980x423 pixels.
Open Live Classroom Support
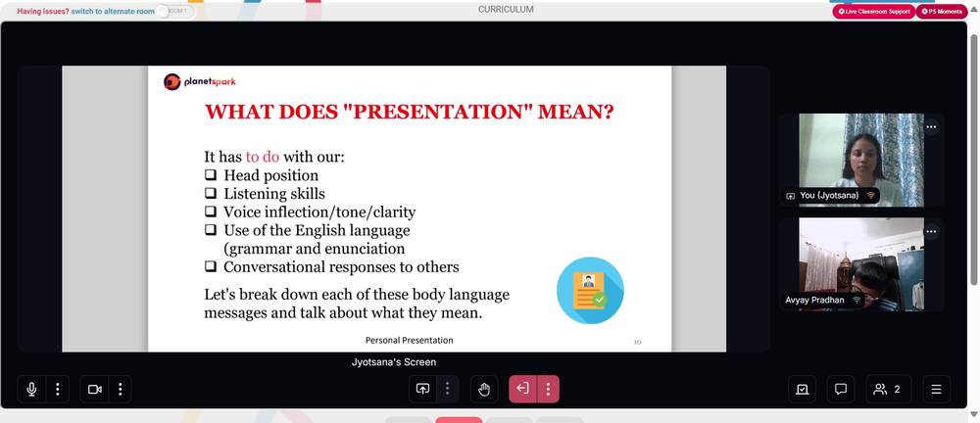tap(873, 11)
